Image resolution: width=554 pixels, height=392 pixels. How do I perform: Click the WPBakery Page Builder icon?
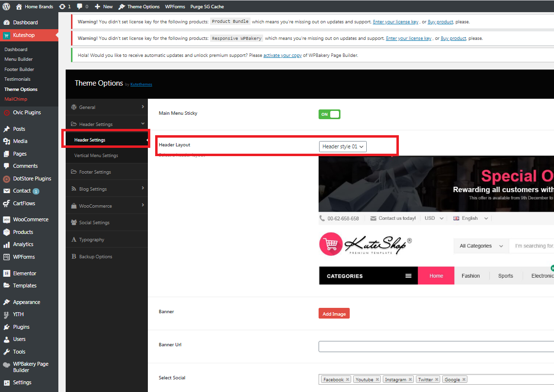6,365
